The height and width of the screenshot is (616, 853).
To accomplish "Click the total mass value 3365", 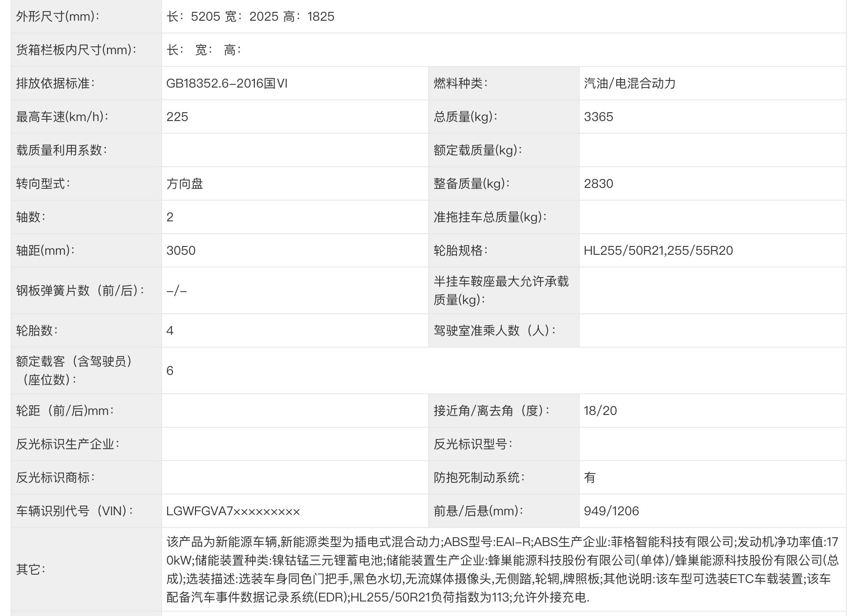I will coord(598,117).
